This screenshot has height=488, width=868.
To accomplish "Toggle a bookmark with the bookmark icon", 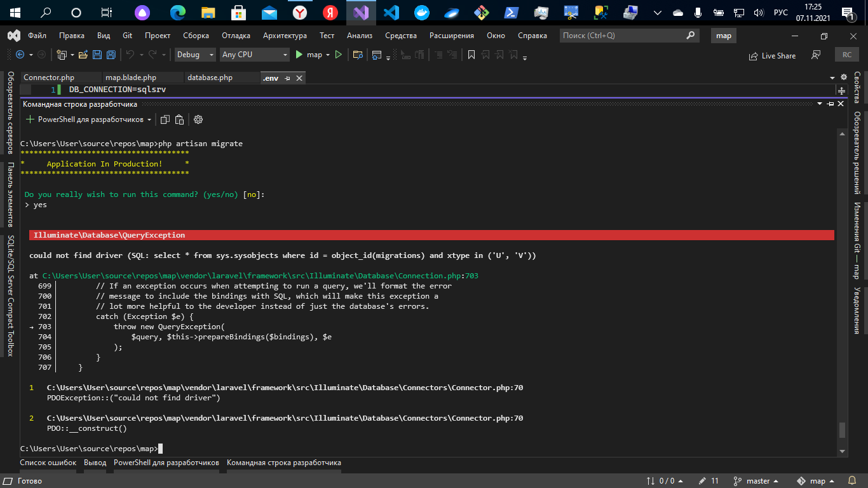I will pyautogui.click(x=471, y=55).
